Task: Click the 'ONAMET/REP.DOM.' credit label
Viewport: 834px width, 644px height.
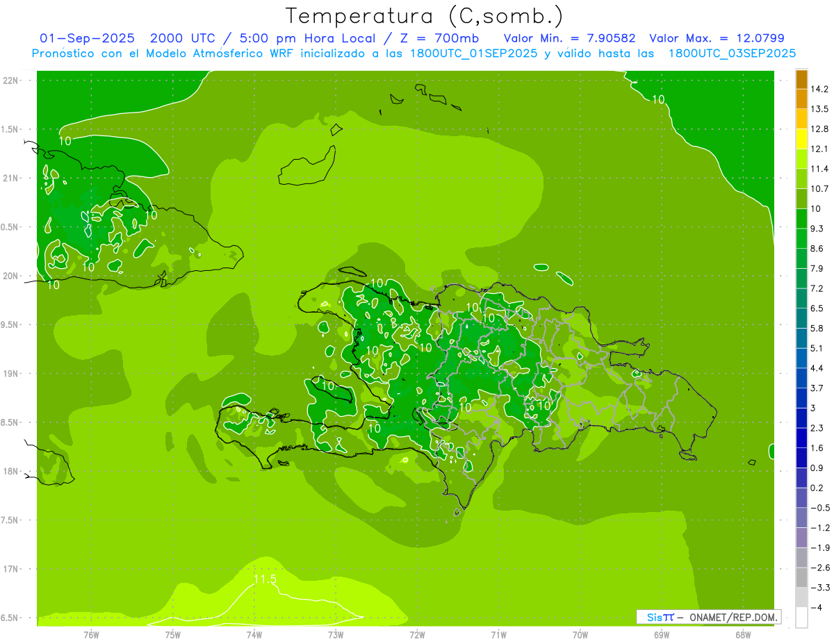Action: pos(733,617)
